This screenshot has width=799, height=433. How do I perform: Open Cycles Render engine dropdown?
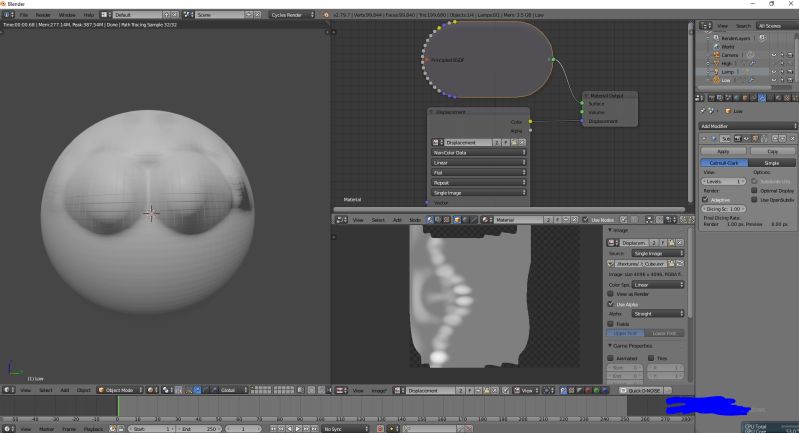click(292, 15)
